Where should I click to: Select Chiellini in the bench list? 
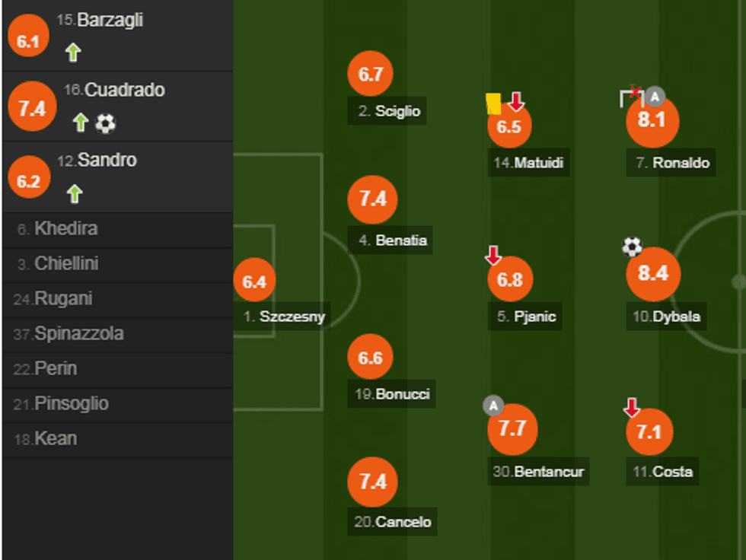(x=66, y=264)
